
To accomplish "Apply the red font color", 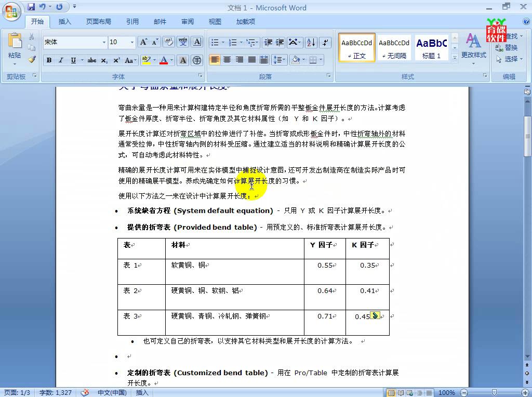I will click(164, 60).
